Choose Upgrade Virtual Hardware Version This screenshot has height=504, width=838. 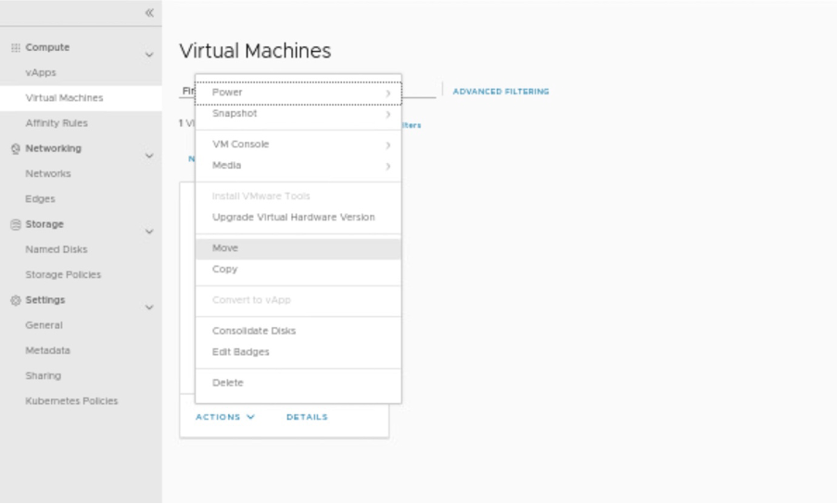click(294, 217)
